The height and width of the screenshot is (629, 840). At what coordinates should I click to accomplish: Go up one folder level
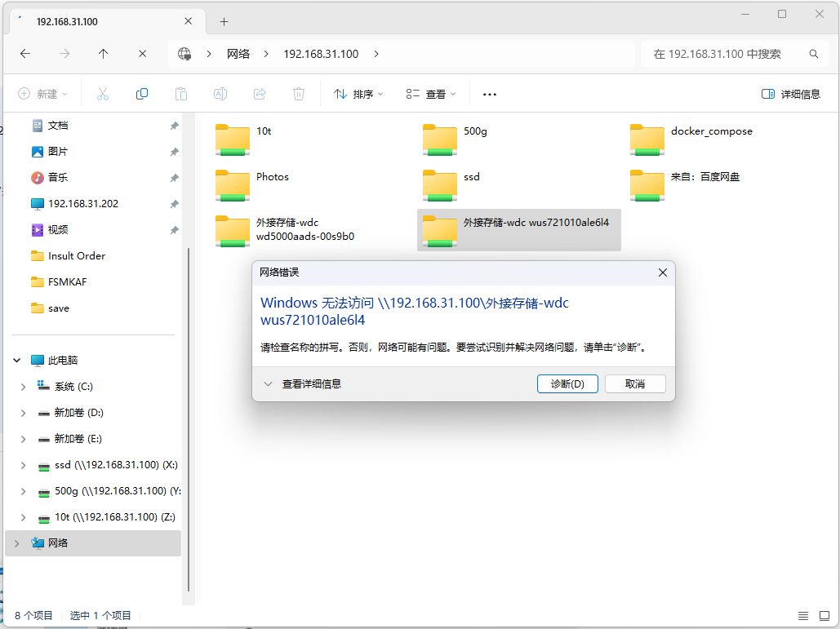(104, 54)
